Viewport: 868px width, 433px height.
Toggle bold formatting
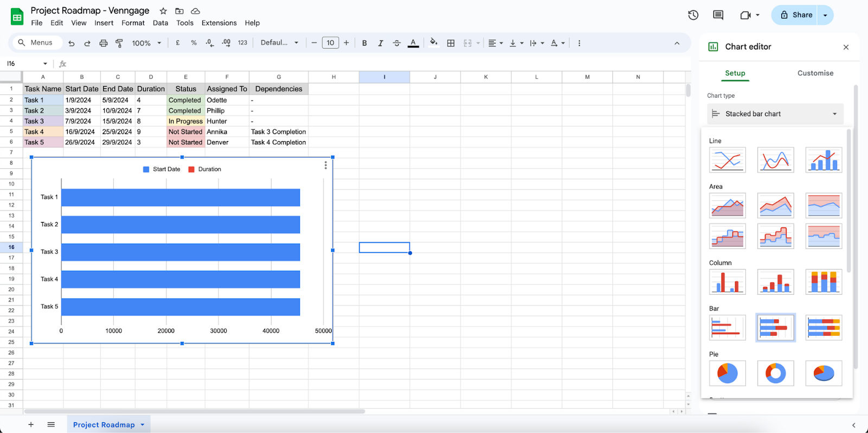click(365, 43)
